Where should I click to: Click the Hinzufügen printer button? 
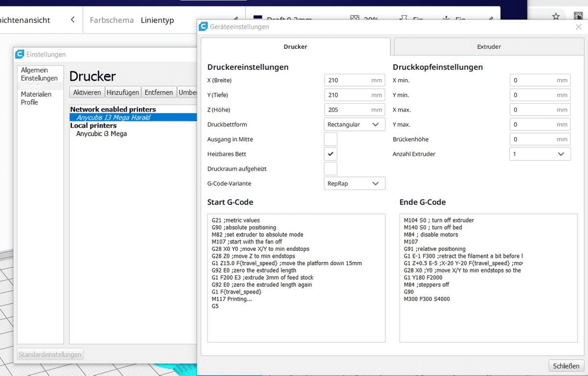123,92
